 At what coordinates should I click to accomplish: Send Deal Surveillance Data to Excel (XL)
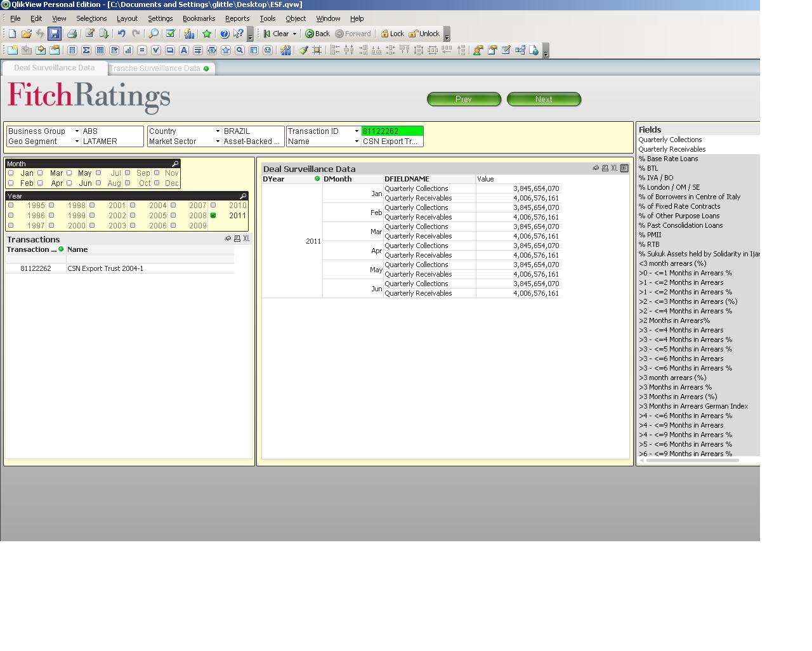pyautogui.click(x=614, y=168)
